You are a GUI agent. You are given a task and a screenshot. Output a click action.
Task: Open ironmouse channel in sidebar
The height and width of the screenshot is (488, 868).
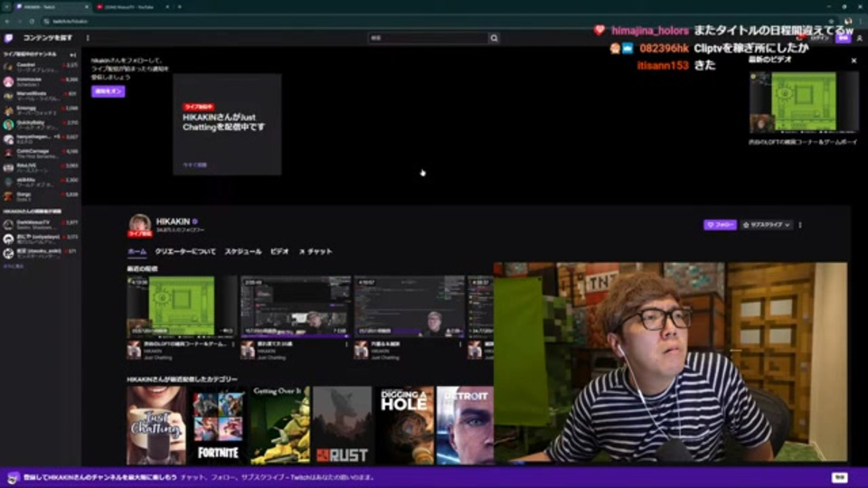click(41, 81)
